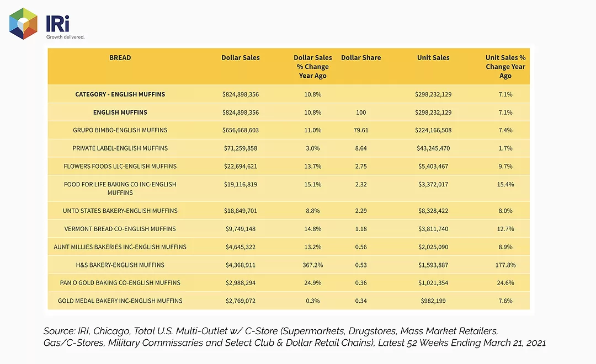Select the 11.0% dollar change value
This screenshot has width=596, height=364.
point(313,130)
